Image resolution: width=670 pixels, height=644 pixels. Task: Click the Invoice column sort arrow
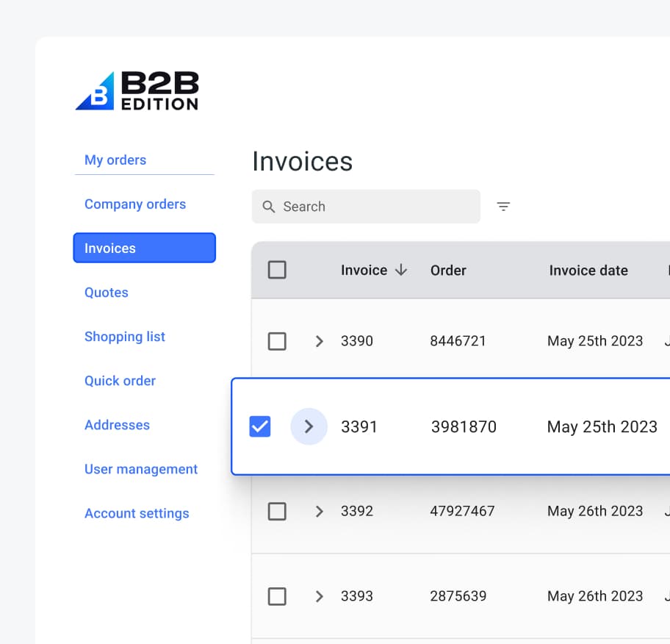point(401,270)
